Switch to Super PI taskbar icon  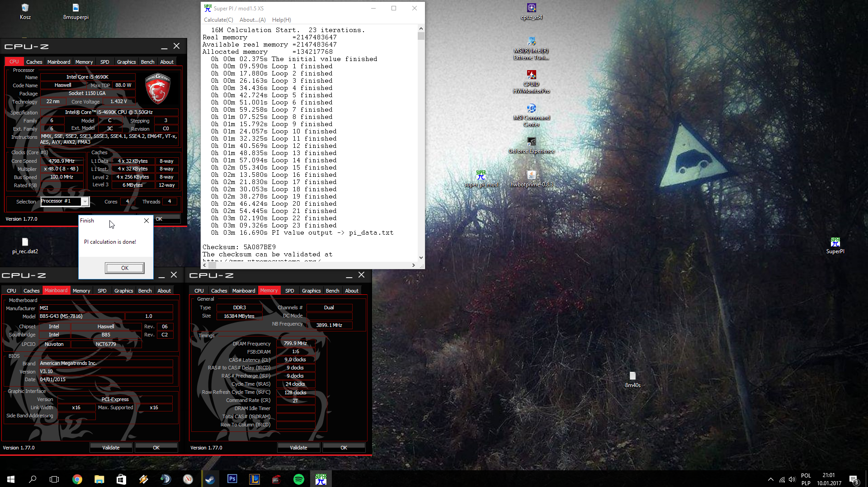(x=321, y=479)
